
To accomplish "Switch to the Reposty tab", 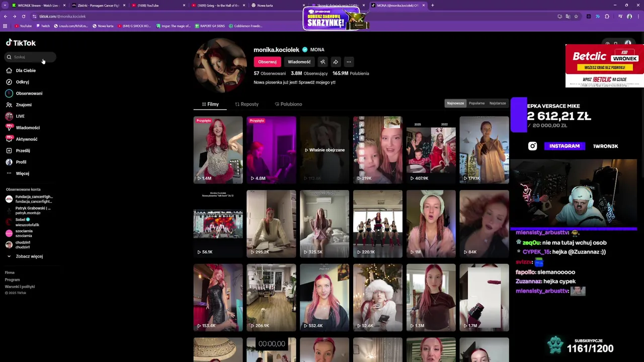I will point(247,104).
